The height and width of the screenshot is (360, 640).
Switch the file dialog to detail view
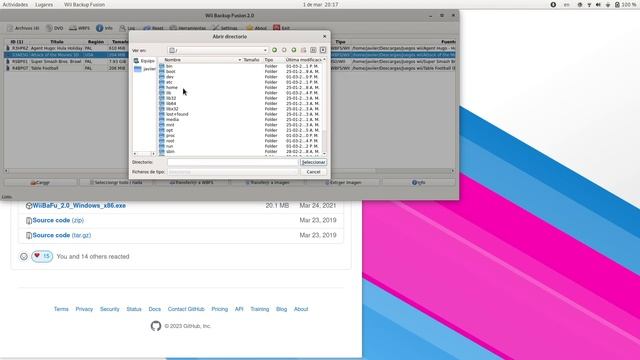pos(323,50)
